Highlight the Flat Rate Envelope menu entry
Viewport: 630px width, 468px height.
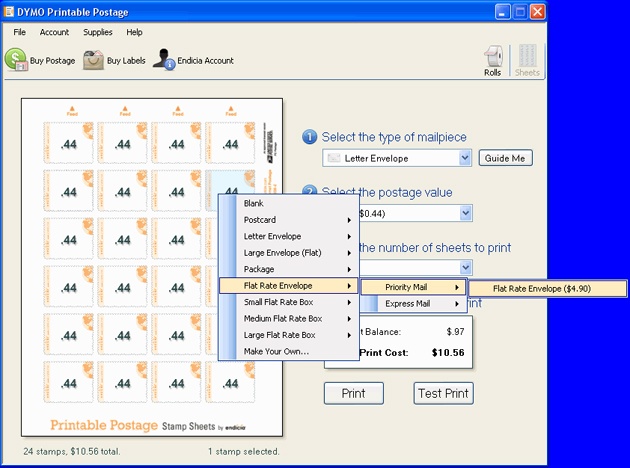(x=288, y=286)
